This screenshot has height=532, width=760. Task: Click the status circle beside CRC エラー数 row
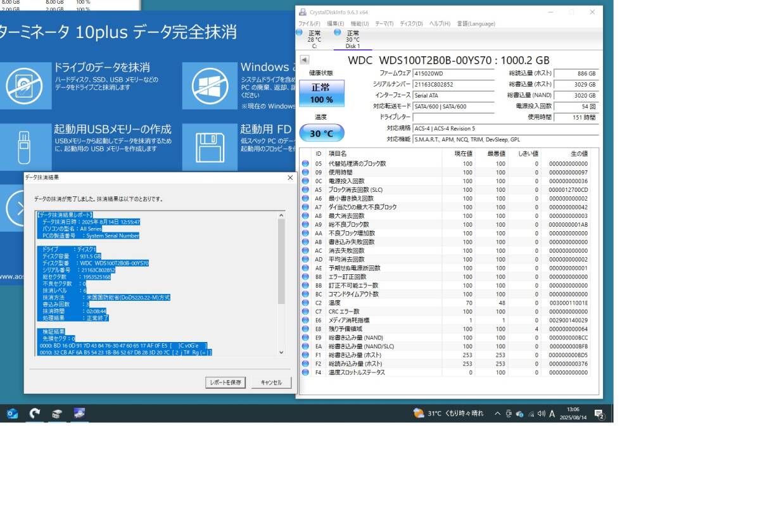click(x=305, y=312)
